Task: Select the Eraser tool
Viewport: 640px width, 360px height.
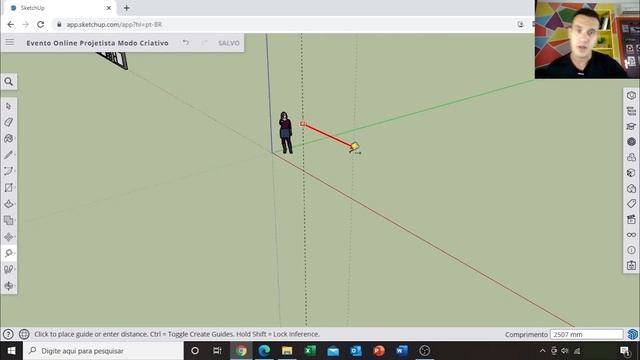Action: (9, 122)
